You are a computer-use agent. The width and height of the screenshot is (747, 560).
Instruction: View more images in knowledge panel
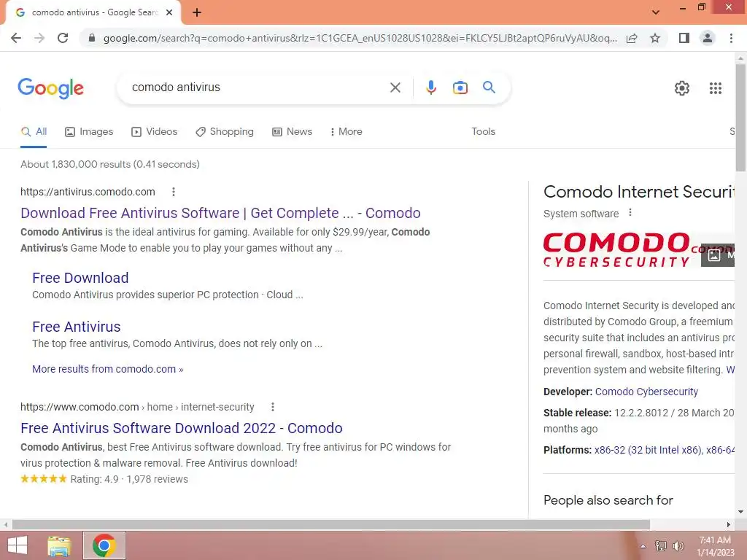click(718, 255)
